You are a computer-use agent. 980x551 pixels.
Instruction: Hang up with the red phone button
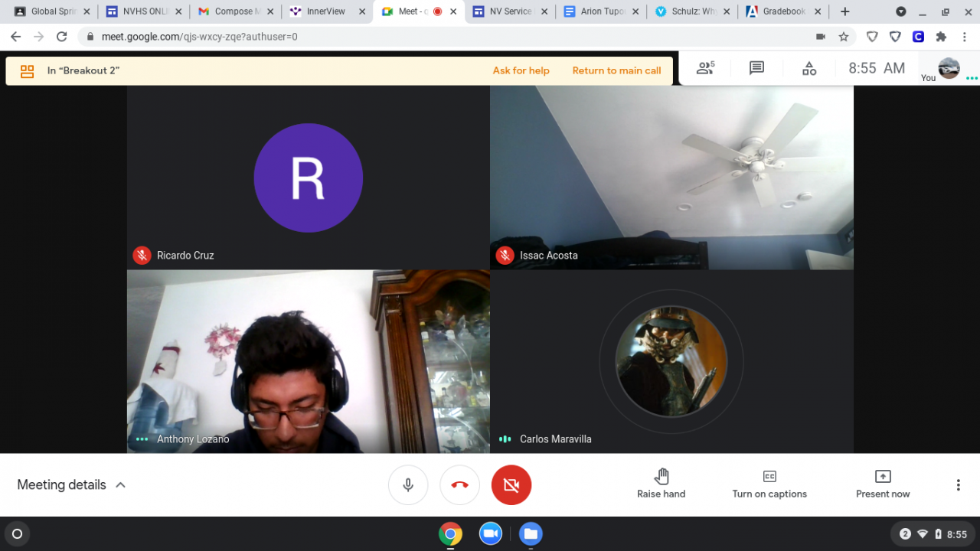(x=459, y=485)
